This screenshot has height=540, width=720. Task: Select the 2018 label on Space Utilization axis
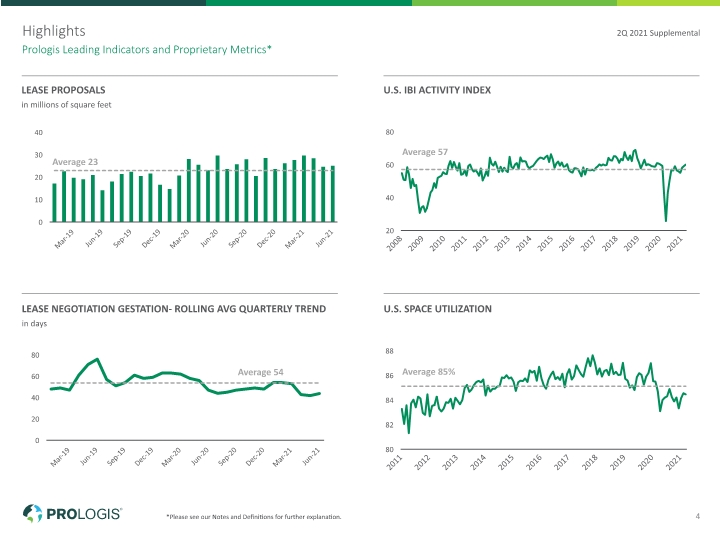tap(590, 462)
